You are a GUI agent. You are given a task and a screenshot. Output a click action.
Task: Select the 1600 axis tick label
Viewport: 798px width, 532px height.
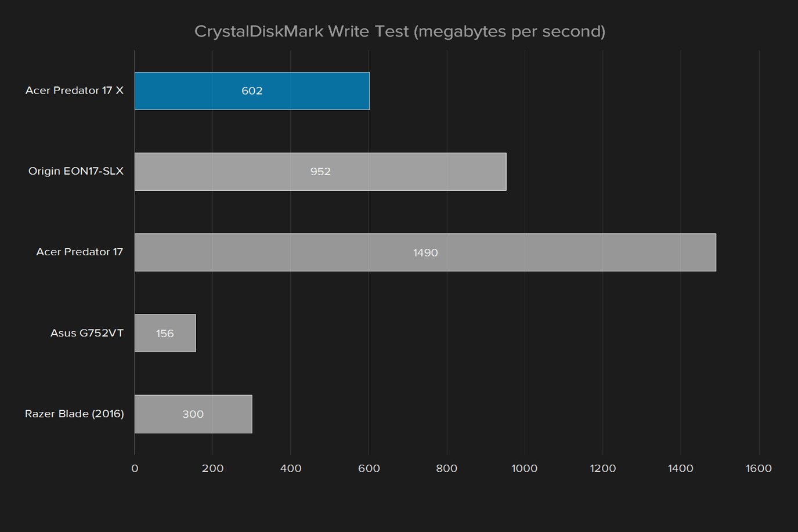coord(759,468)
